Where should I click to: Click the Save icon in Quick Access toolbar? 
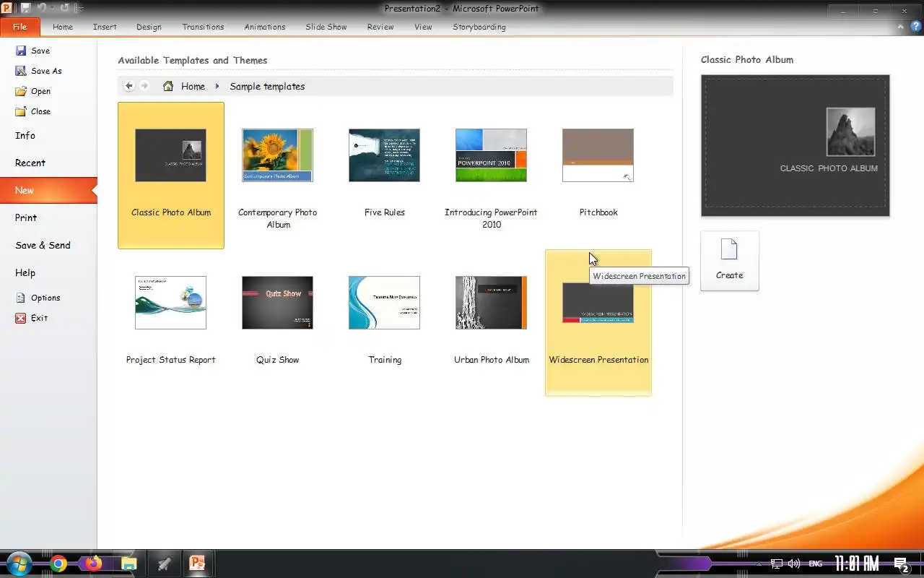(26, 8)
